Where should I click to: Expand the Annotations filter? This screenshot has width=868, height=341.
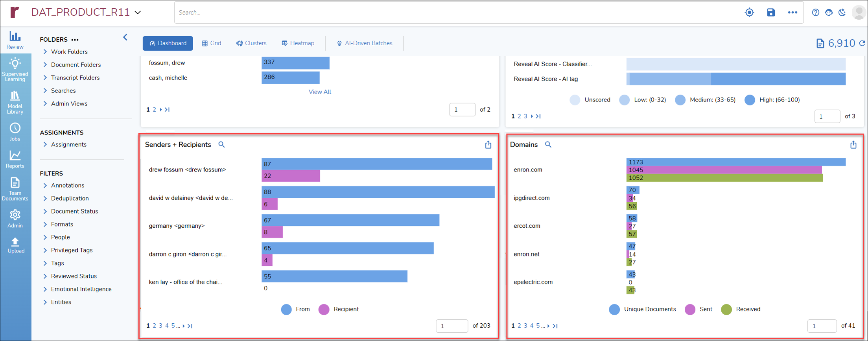(45, 185)
